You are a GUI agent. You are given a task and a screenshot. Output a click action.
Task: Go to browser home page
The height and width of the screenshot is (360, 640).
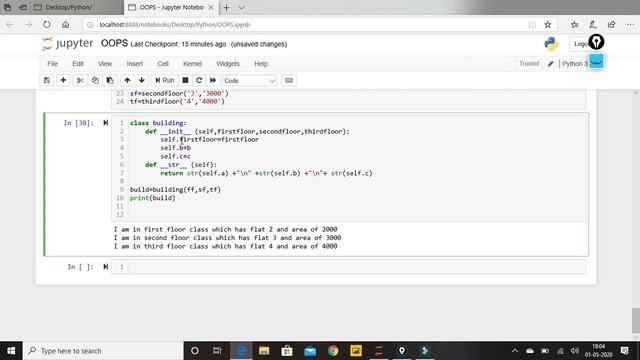(65, 24)
